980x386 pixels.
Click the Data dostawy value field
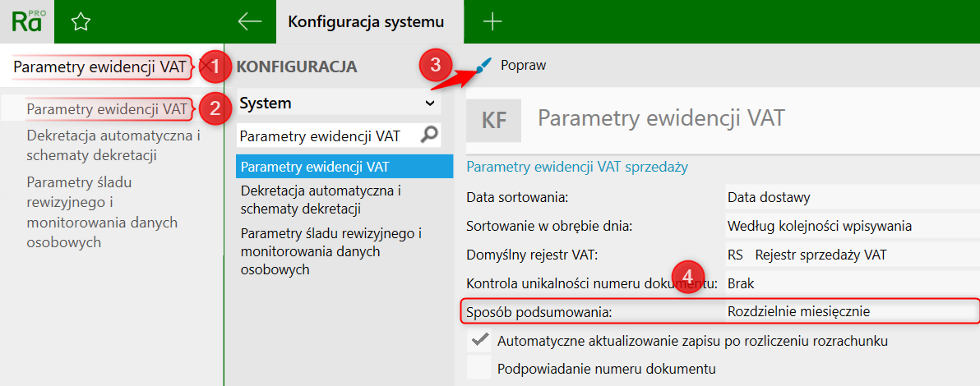click(853, 198)
